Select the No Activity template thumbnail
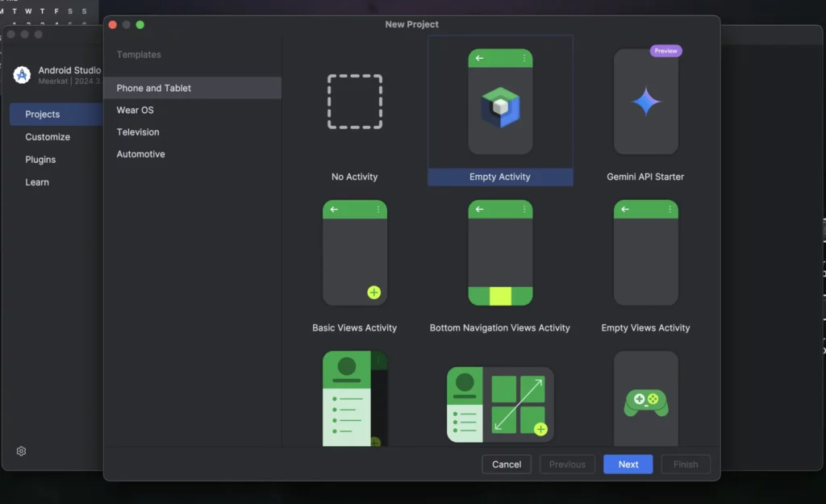 (355, 102)
